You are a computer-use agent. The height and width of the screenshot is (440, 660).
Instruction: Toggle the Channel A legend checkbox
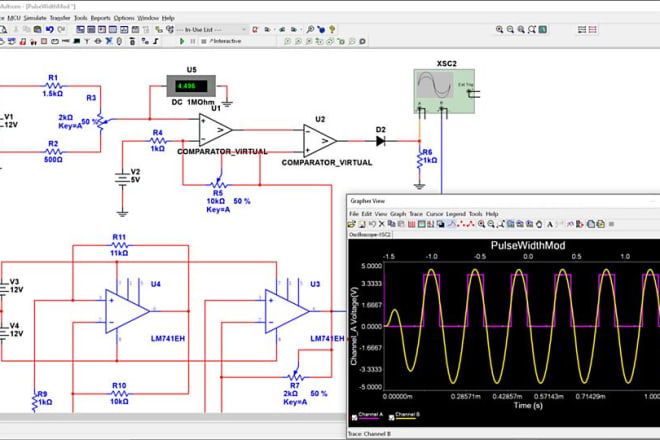354,418
